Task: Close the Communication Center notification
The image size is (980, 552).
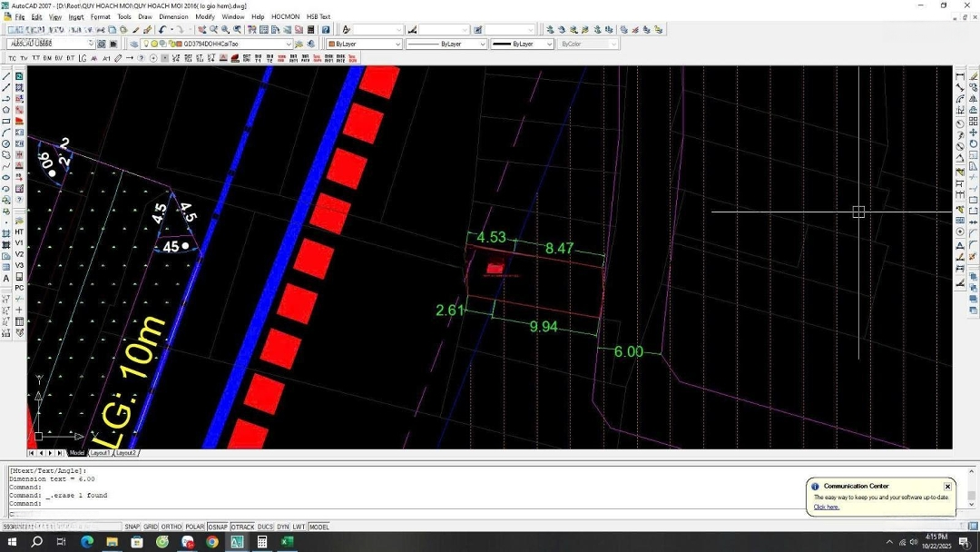Action: 947,487
